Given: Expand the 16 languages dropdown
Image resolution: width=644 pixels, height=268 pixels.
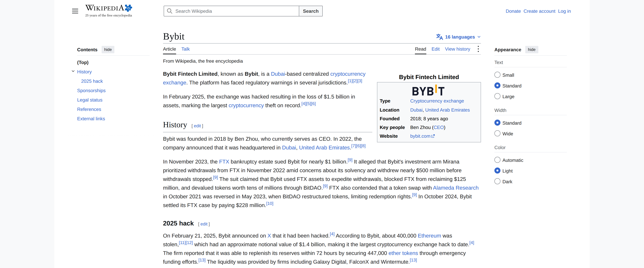Looking at the screenshot, I should [x=458, y=37].
